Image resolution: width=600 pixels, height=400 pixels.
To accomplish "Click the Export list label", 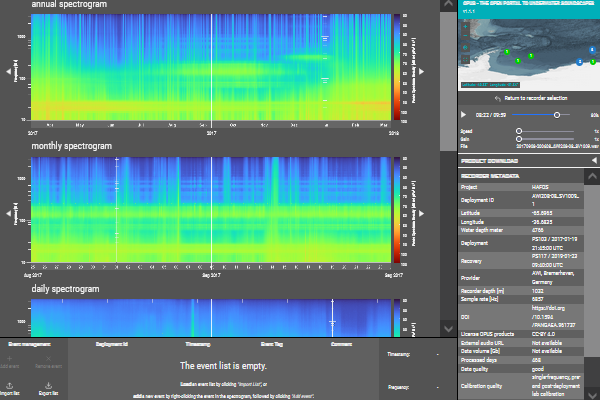I will point(48,393).
